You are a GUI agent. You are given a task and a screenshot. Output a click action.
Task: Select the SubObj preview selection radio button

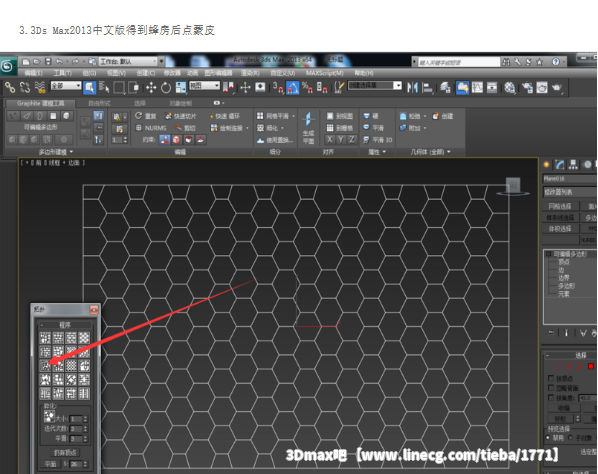click(571, 437)
